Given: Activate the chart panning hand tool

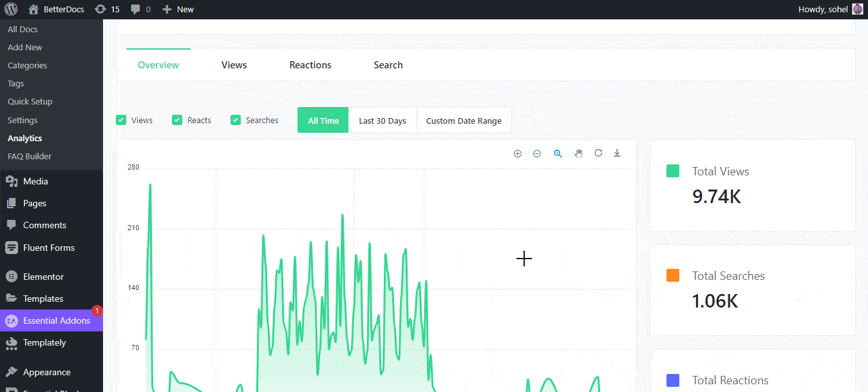Looking at the screenshot, I should (x=578, y=153).
